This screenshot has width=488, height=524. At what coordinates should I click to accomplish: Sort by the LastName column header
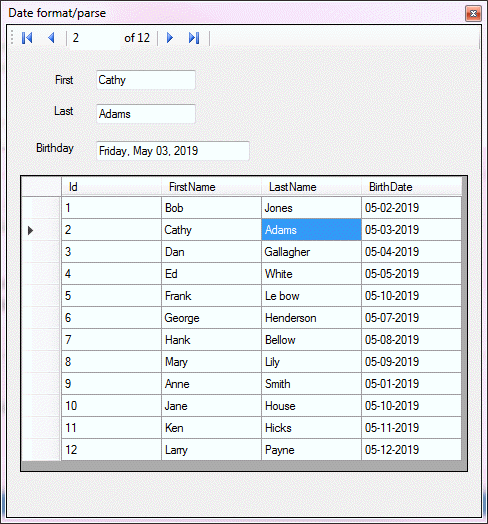click(311, 187)
